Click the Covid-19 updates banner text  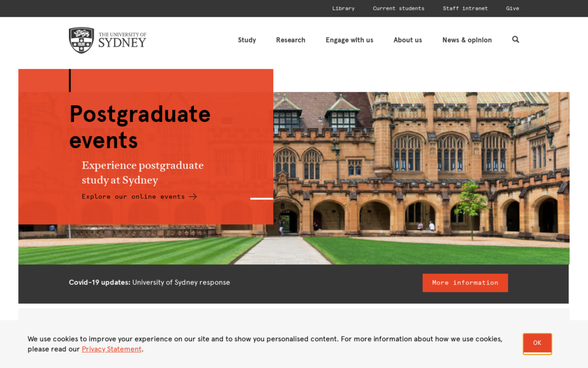point(149,282)
